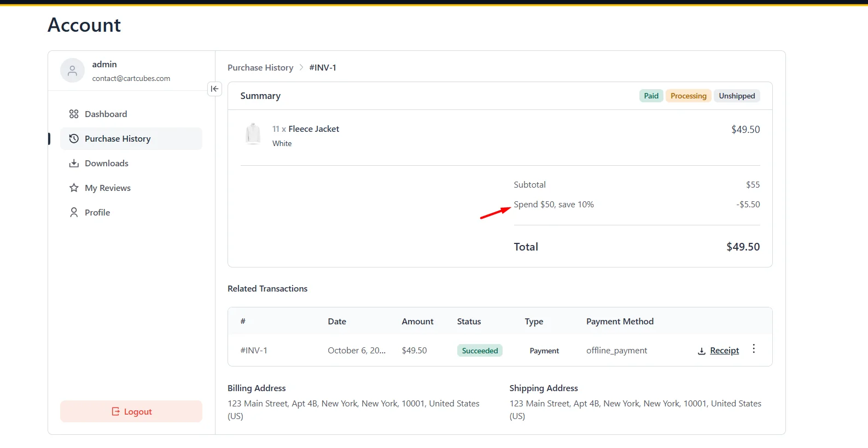Viewport: 868px width, 448px height.
Task: Go to the Downloads section
Action: 131,163
